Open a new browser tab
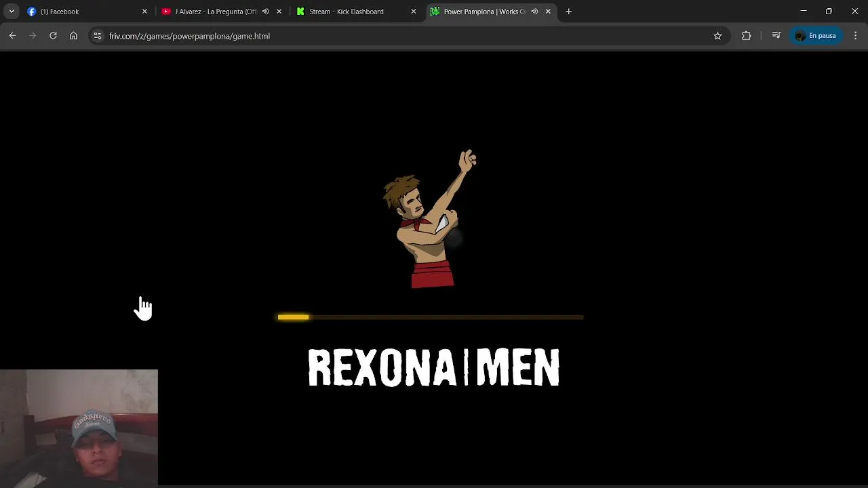868x488 pixels. tap(568, 12)
